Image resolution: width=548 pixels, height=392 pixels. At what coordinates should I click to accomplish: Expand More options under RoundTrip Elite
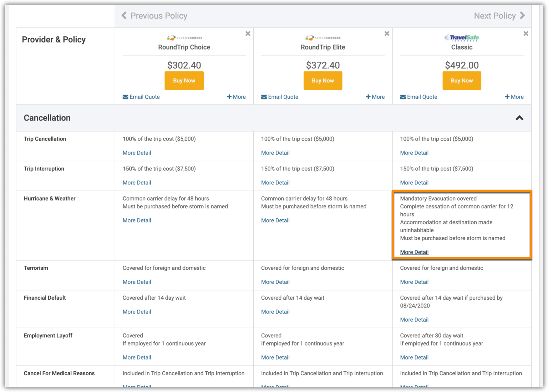pyautogui.click(x=375, y=97)
